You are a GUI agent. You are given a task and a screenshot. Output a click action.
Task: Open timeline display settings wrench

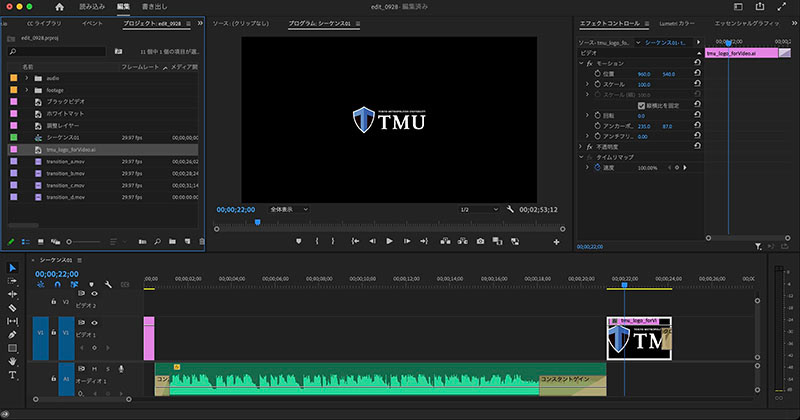(x=108, y=284)
